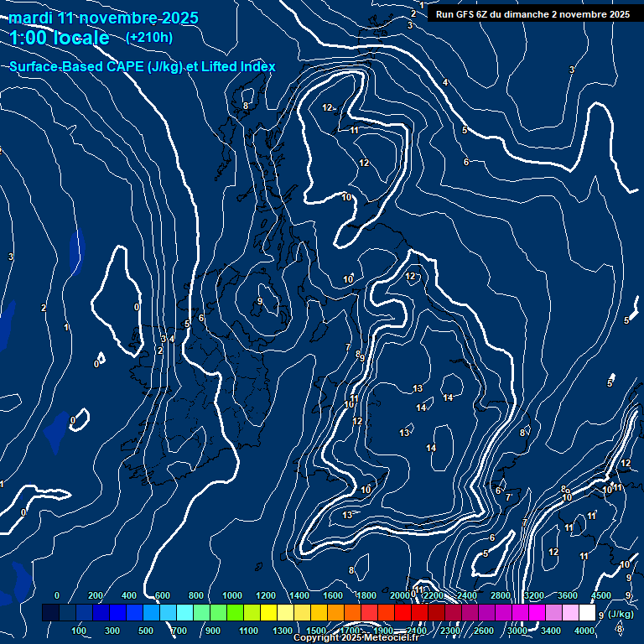This screenshot has width=644, height=644.
Task: Choose the cyan legend swatch
Action: [184, 614]
